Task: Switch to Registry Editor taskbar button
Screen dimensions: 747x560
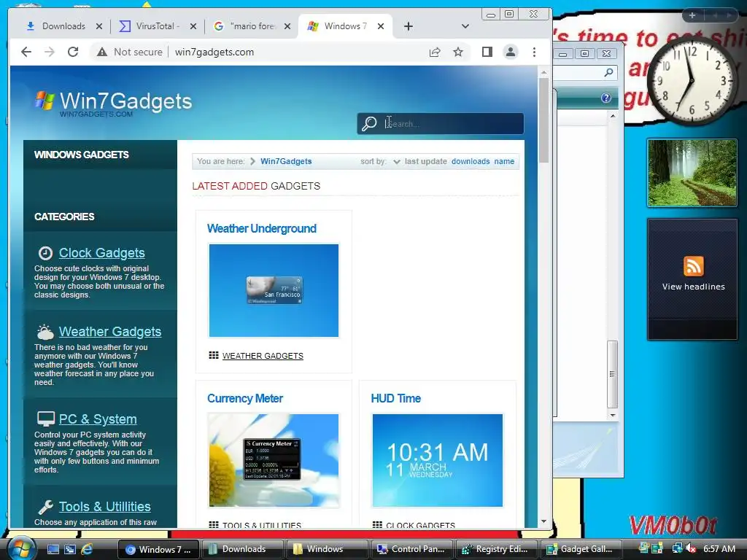Action: pyautogui.click(x=496, y=549)
